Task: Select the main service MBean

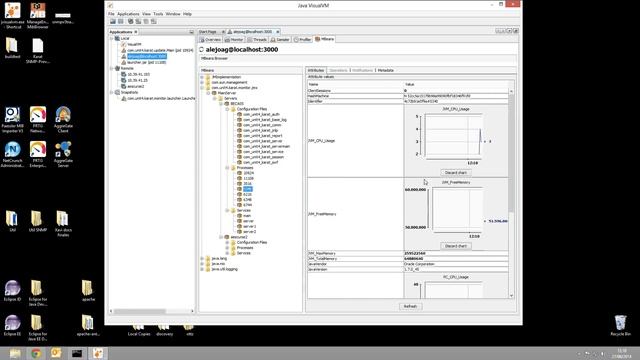Action: tap(247, 216)
